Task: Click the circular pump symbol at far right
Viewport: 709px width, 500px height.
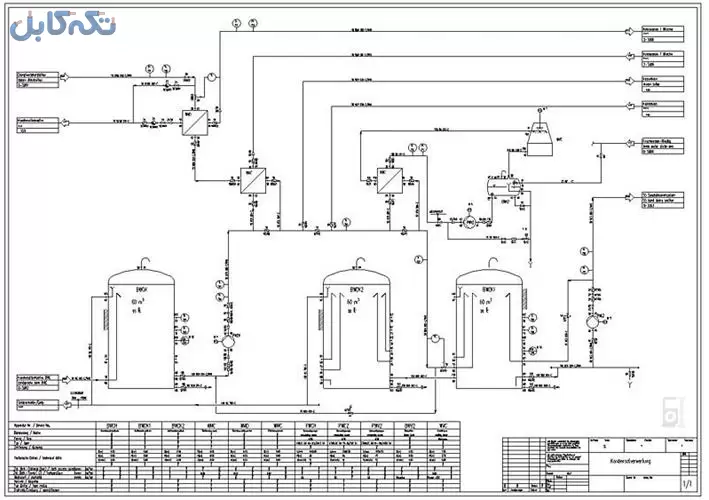Action: click(x=592, y=321)
